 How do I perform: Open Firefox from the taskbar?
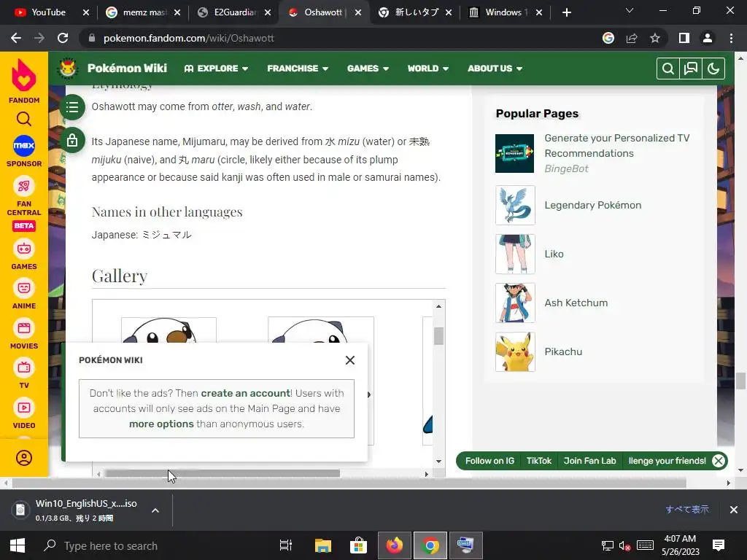point(395,545)
